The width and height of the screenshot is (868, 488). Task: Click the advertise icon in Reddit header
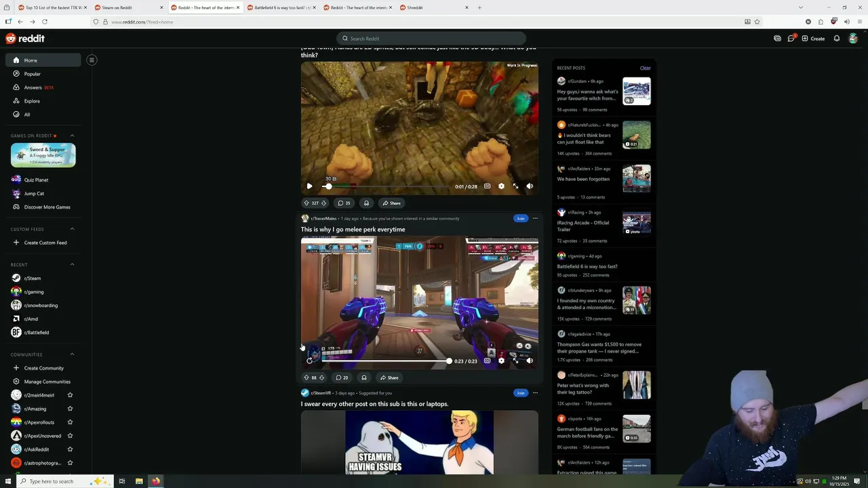click(777, 39)
